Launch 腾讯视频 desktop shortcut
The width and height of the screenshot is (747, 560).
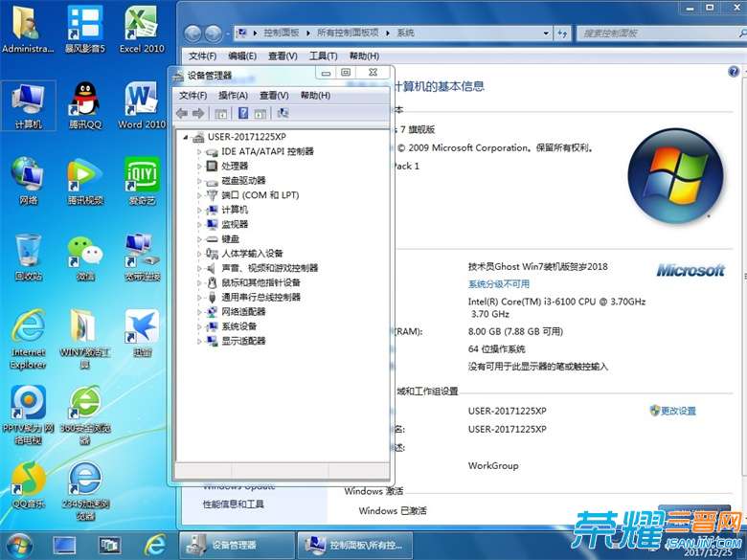85,181
